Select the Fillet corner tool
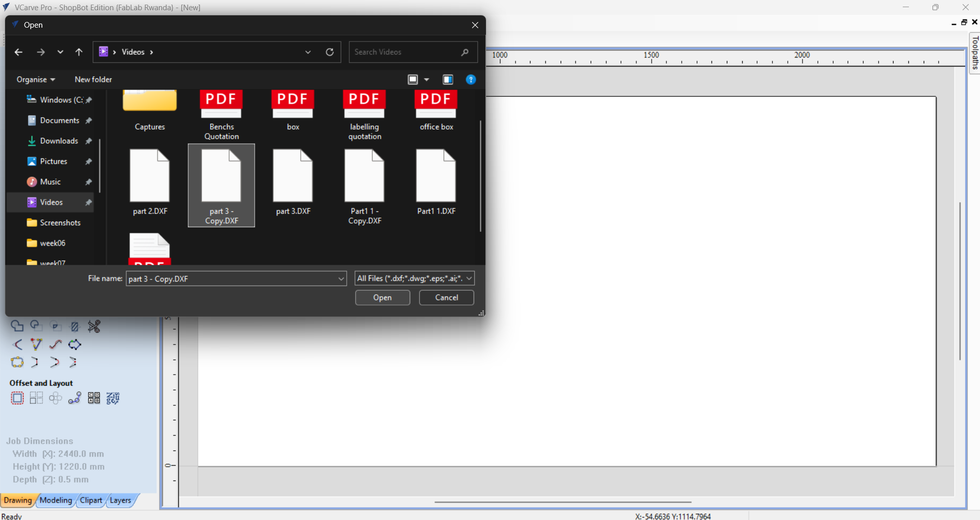Image resolution: width=980 pixels, height=520 pixels. [17, 344]
